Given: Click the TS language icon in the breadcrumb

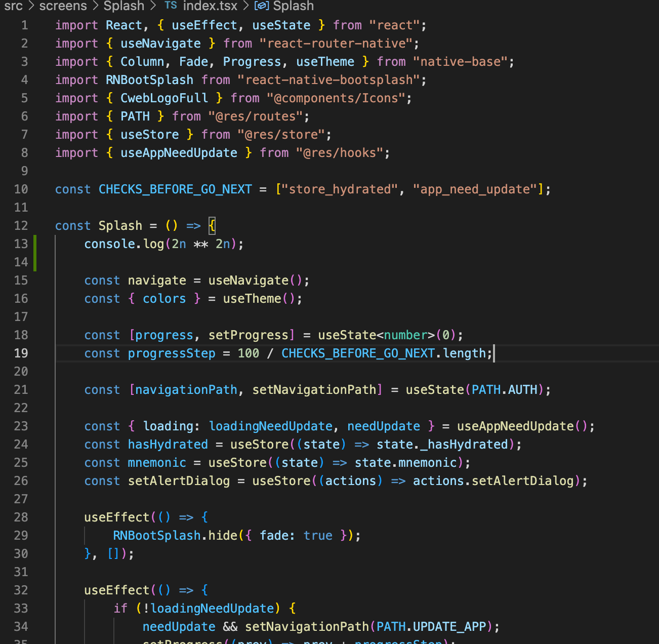Looking at the screenshot, I should [x=171, y=6].
